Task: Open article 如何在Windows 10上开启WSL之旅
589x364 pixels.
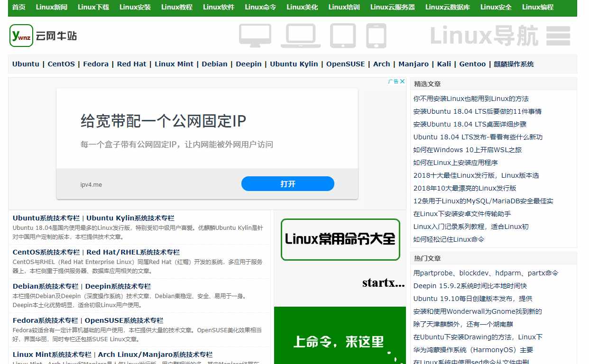Action: [x=468, y=150]
